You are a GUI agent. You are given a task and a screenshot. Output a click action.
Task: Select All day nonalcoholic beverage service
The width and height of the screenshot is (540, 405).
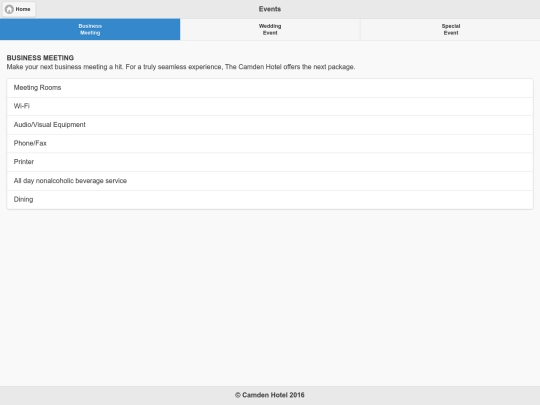(270, 181)
